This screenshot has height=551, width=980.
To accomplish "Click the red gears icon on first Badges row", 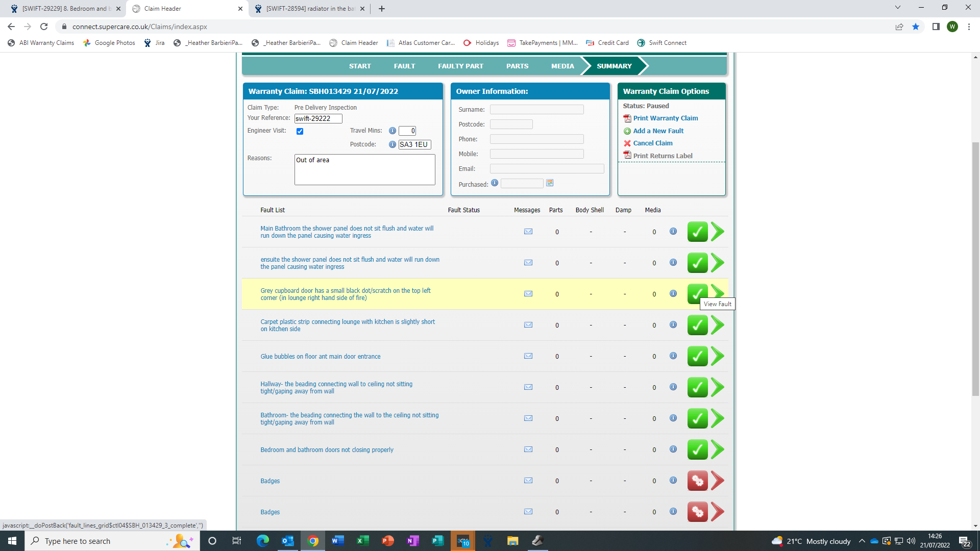I will coord(697,481).
